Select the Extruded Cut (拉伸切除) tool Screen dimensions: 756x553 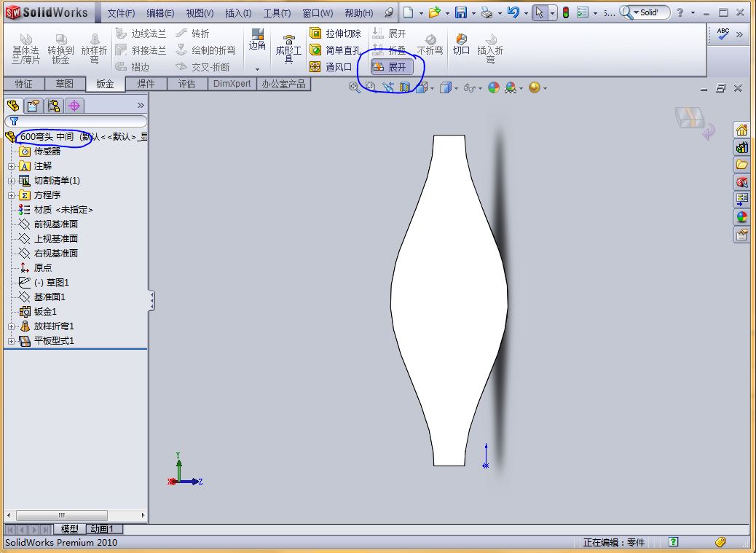pyautogui.click(x=335, y=34)
